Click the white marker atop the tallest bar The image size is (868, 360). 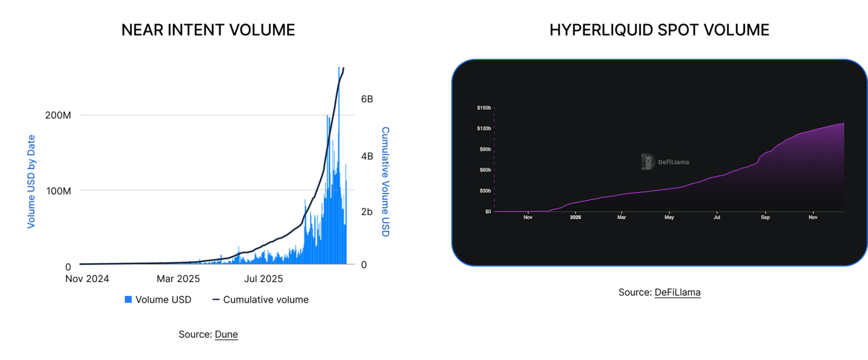(339, 65)
